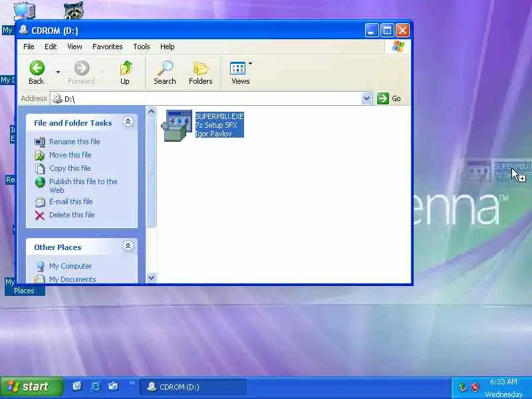The height and width of the screenshot is (399, 532).
Task: Click Delete this file link
Action: coord(72,215)
